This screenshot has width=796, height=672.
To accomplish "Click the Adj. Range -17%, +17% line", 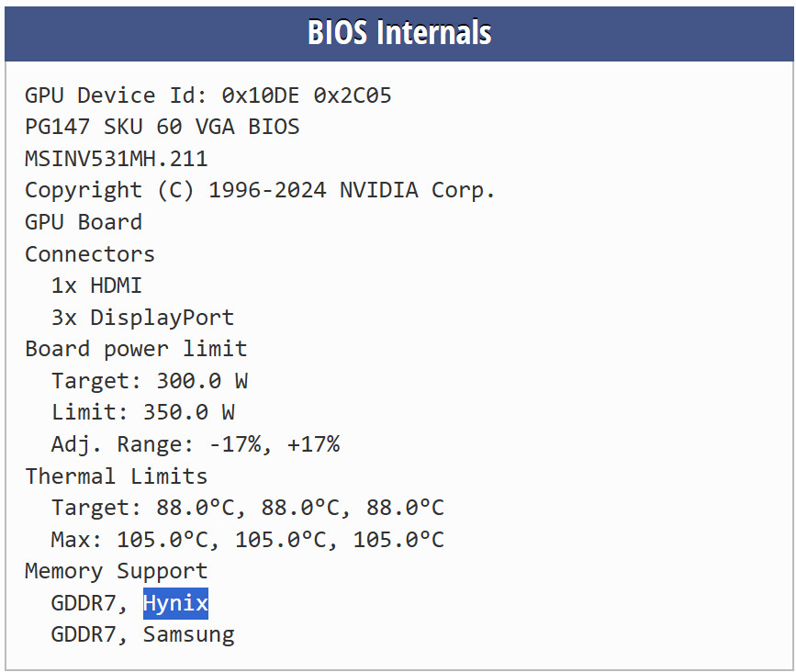I will [x=196, y=444].
